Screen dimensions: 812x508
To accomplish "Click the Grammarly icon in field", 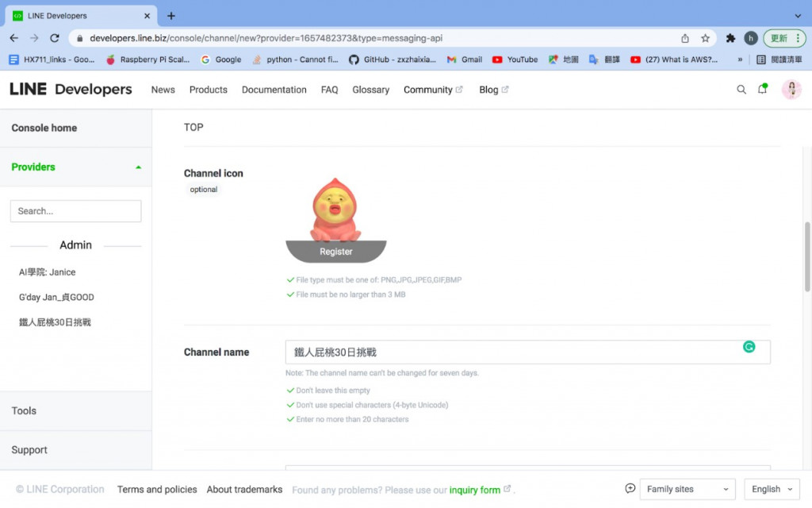I will point(749,347).
